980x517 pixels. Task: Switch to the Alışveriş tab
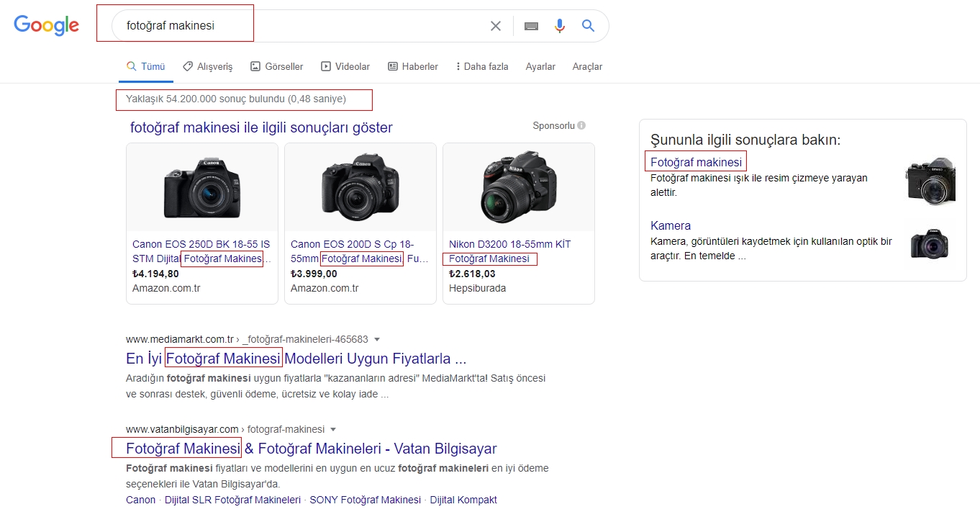click(x=208, y=66)
